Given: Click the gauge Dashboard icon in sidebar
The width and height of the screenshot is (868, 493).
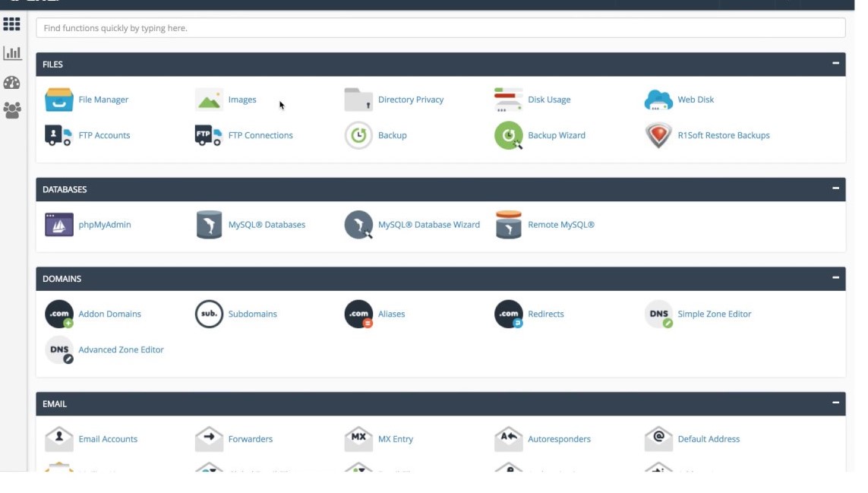Looking at the screenshot, I should coord(11,83).
